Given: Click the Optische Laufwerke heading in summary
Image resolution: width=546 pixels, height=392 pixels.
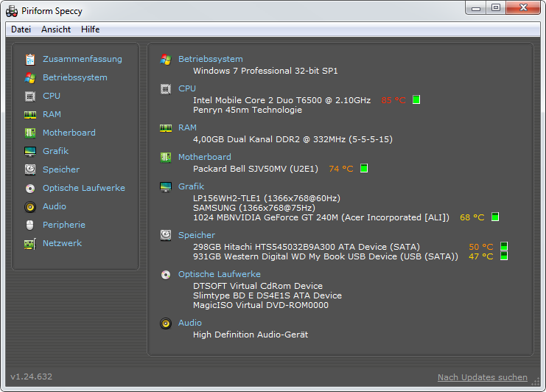Looking at the screenshot, I should click(220, 274).
